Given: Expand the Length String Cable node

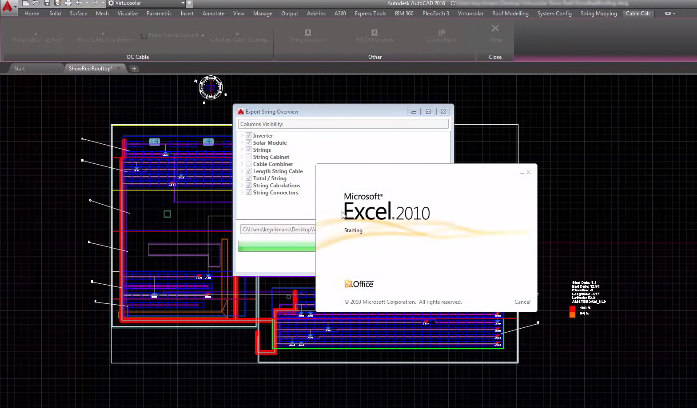Looking at the screenshot, I should tap(242, 171).
